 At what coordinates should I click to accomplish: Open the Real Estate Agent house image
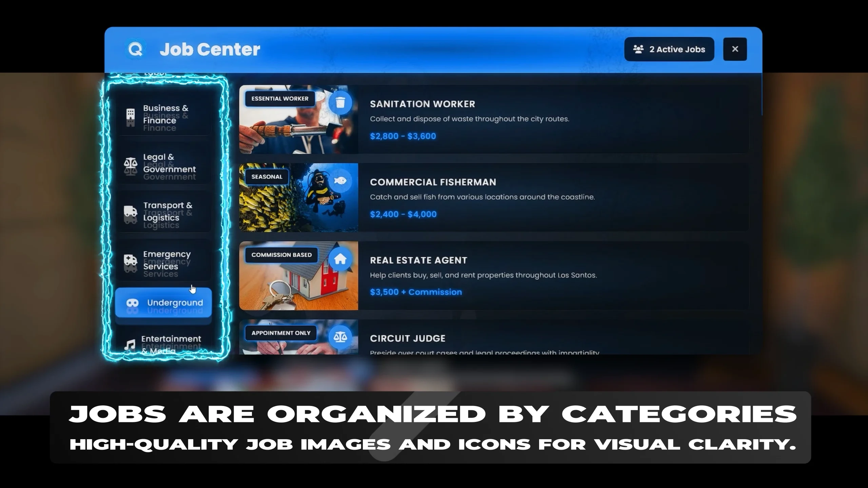pos(299,276)
